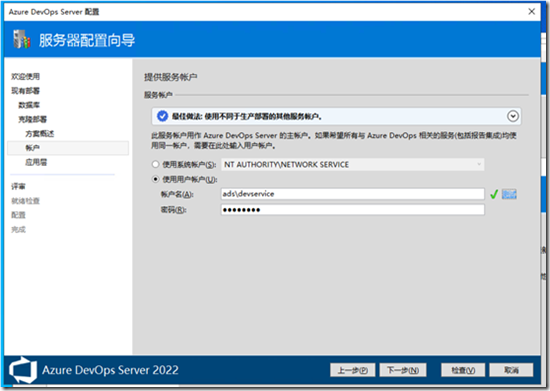Viewport: 550px width, 391px height.
Task: Click the server wizard icon in header
Action: click(x=22, y=39)
